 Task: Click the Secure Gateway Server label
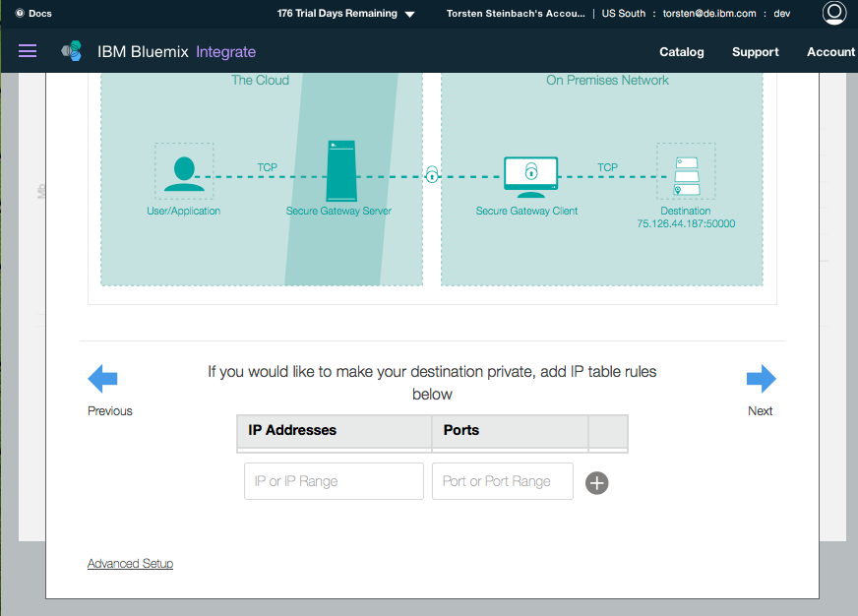(x=338, y=211)
